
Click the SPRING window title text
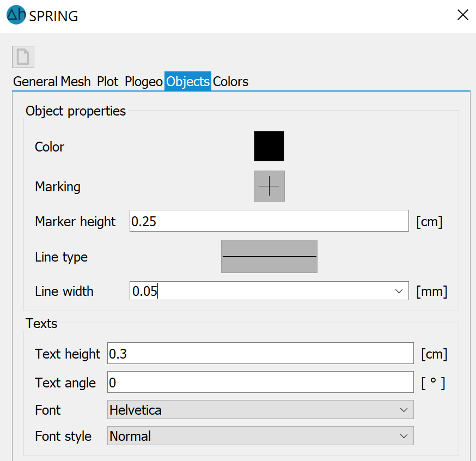click(x=53, y=16)
